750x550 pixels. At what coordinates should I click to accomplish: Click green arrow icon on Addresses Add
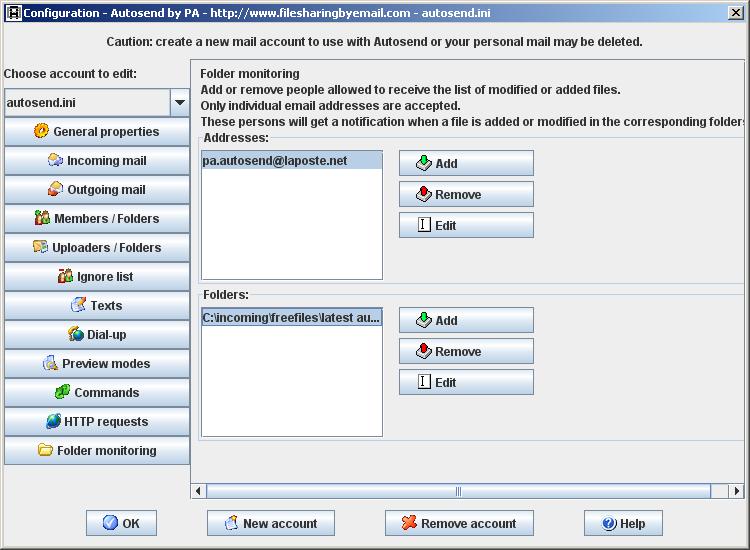click(x=424, y=163)
